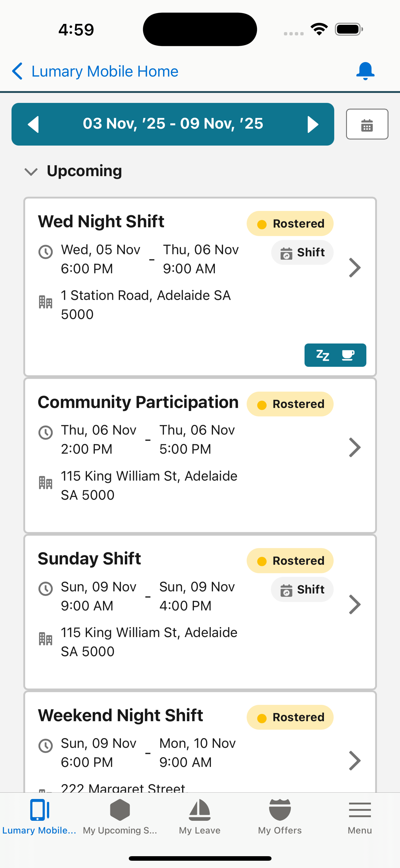
Task: Advance to next week arrow
Action: click(x=313, y=124)
